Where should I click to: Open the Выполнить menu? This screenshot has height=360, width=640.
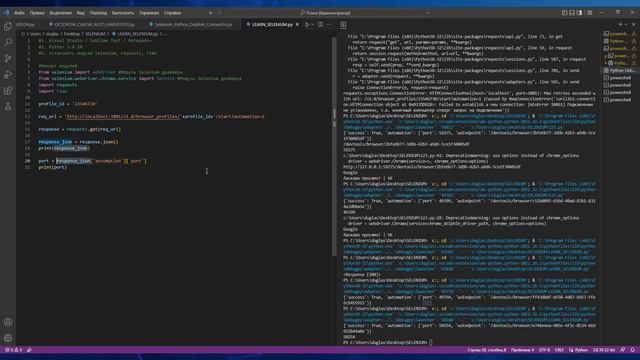click(x=123, y=13)
